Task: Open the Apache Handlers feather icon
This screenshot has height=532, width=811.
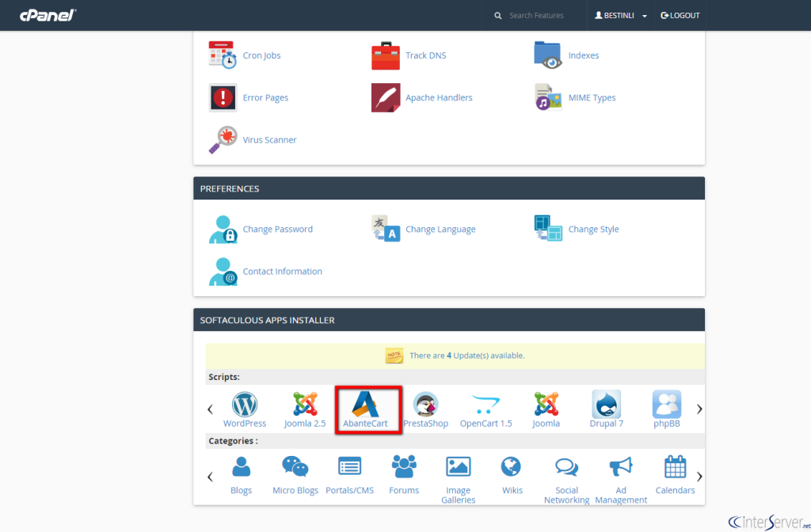Action: point(386,97)
